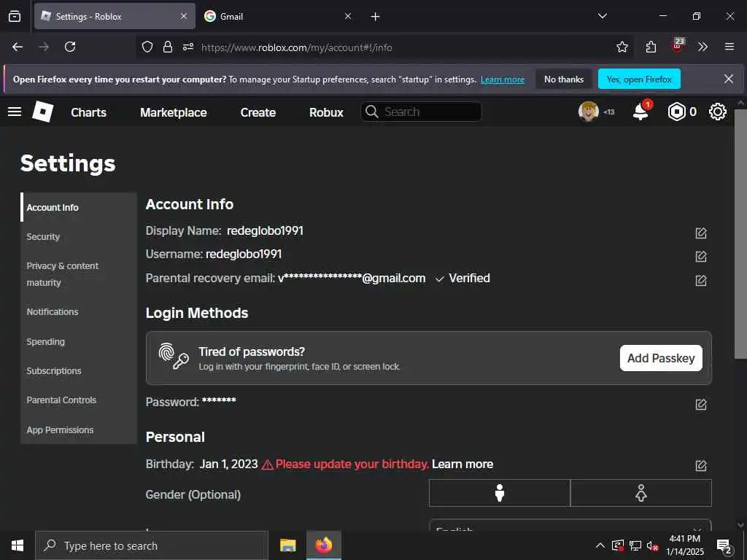This screenshot has width=747, height=560.
Task: Open the Subscriptions settings tab
Action: (79, 371)
